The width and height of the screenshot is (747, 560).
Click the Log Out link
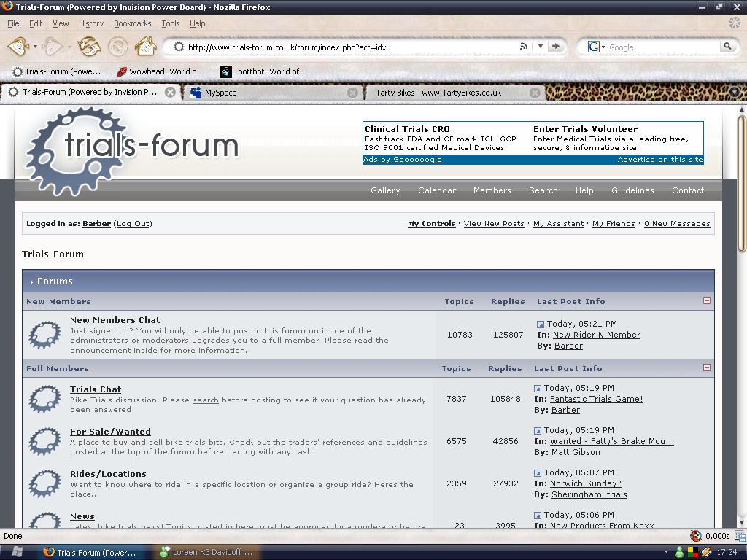(x=133, y=223)
